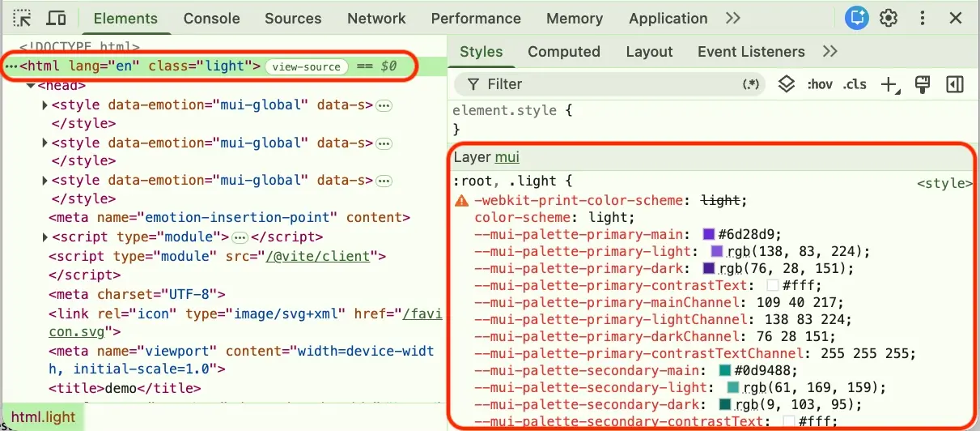Select the Event Listeners sidebar tab
Screen dimensions: 980x431
(x=751, y=51)
